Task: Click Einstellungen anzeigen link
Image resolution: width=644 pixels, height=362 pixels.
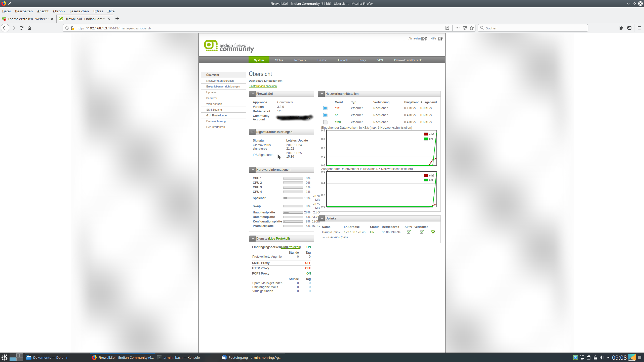Action: [x=263, y=86]
